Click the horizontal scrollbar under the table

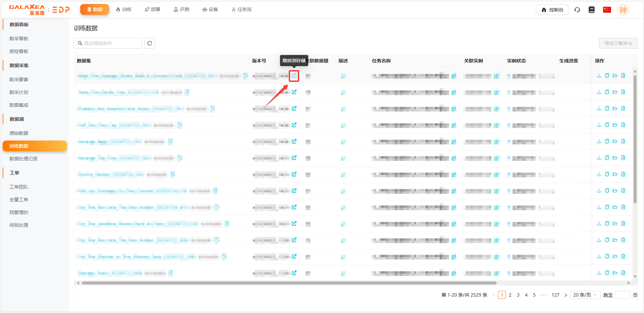[x=289, y=283]
